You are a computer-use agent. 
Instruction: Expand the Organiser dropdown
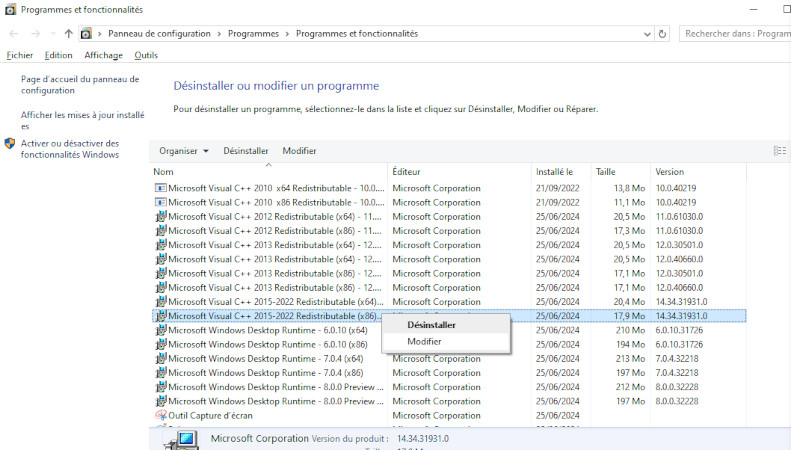pos(184,151)
